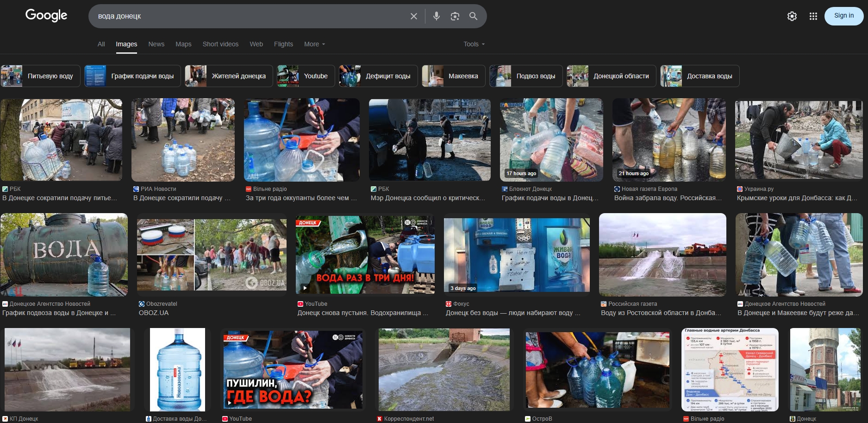Click the magnifying glass search button

(473, 16)
